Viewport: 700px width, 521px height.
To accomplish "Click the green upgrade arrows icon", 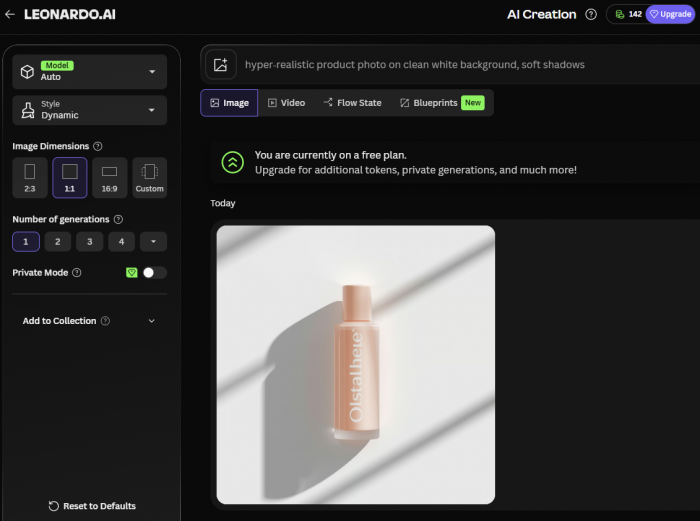I will pos(232,162).
